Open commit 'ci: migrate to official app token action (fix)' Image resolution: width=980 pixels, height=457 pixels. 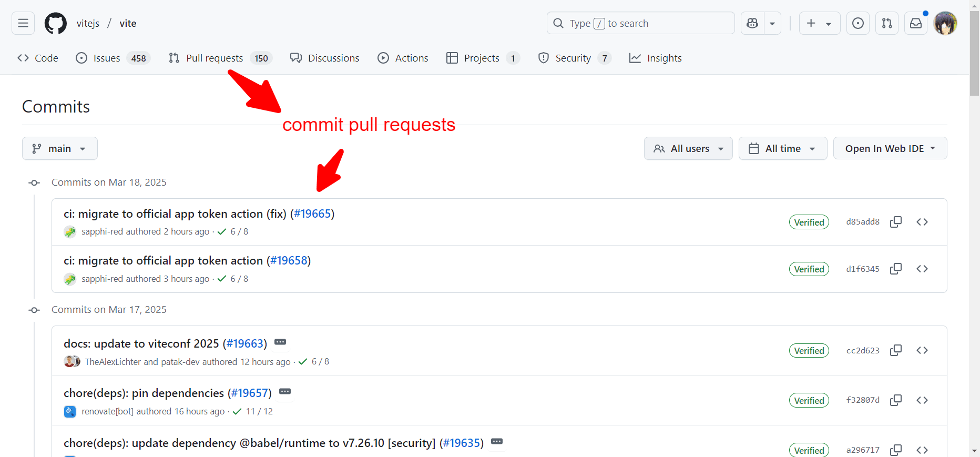175,214
